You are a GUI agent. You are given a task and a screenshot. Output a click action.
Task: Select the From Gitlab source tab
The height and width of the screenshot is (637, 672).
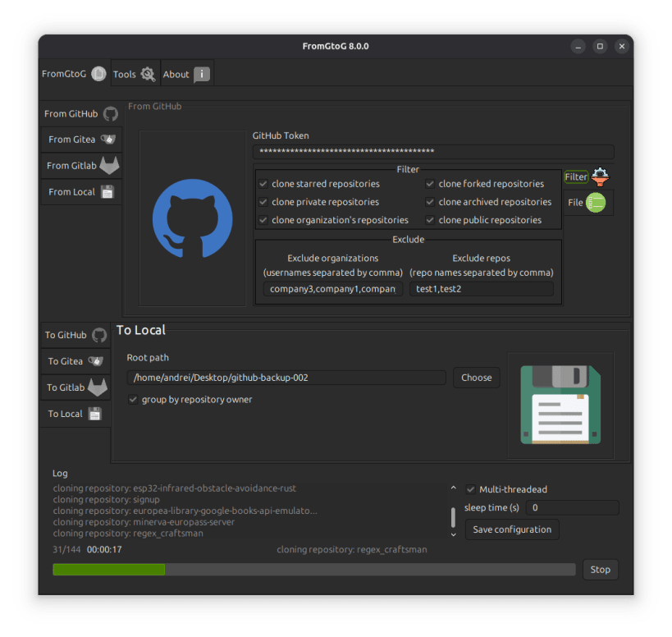coord(81,166)
